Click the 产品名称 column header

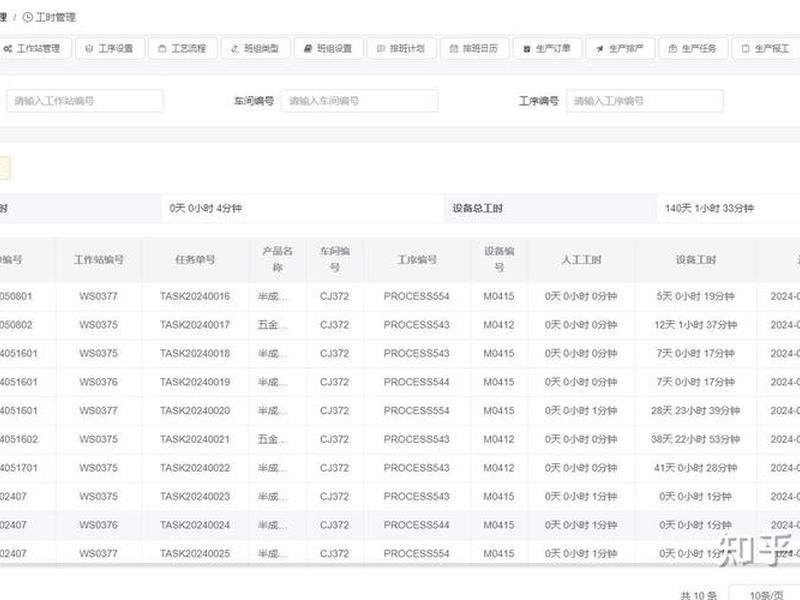278,259
